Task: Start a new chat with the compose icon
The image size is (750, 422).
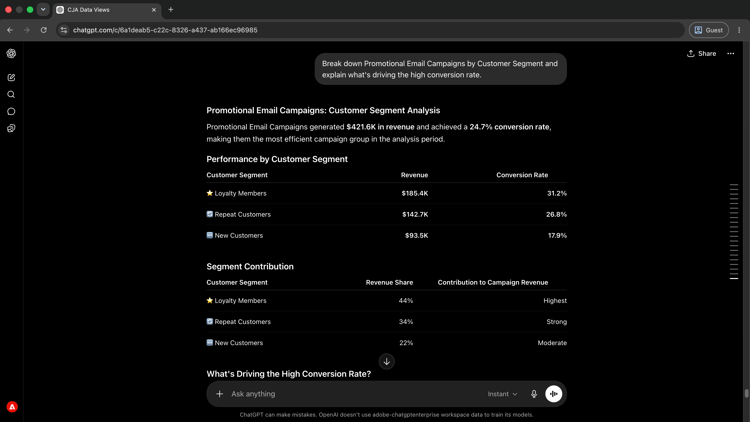Action: 11,78
